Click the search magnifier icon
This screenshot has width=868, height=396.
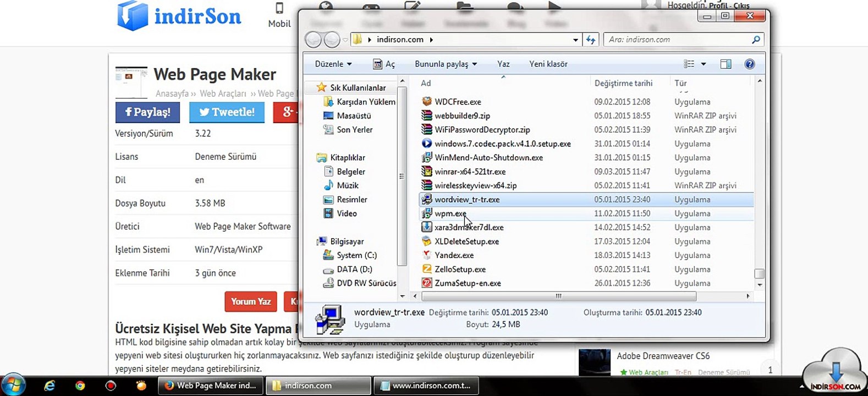(756, 40)
